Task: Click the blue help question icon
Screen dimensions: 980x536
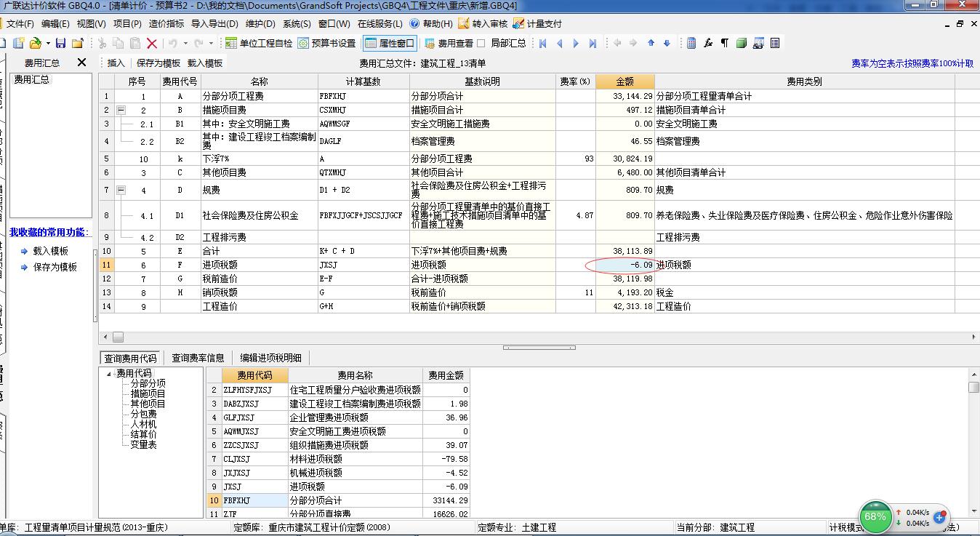Action: (x=414, y=24)
